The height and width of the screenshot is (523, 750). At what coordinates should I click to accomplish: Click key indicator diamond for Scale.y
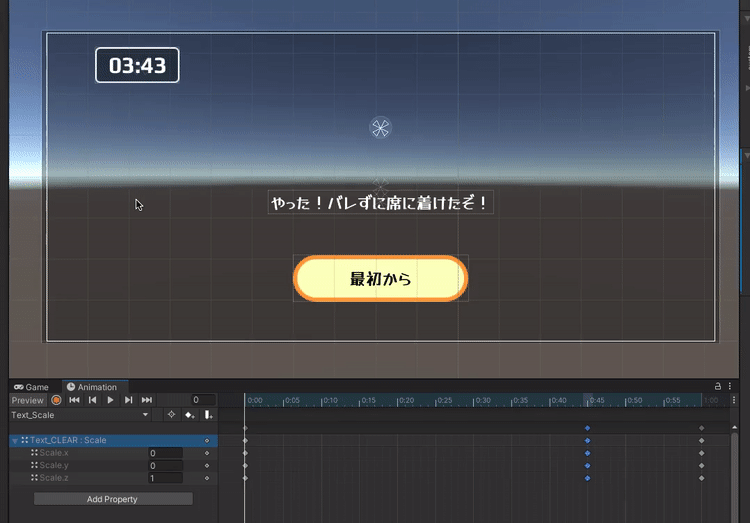[207, 465]
